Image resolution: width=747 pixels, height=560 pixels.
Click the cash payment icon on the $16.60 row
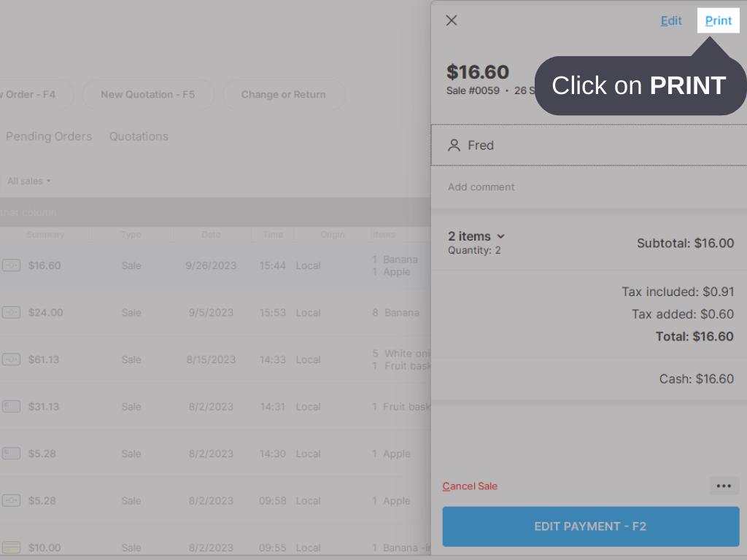tap(11, 265)
